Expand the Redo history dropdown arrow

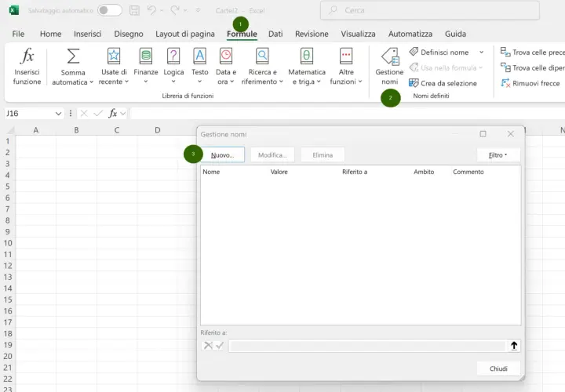click(x=185, y=10)
